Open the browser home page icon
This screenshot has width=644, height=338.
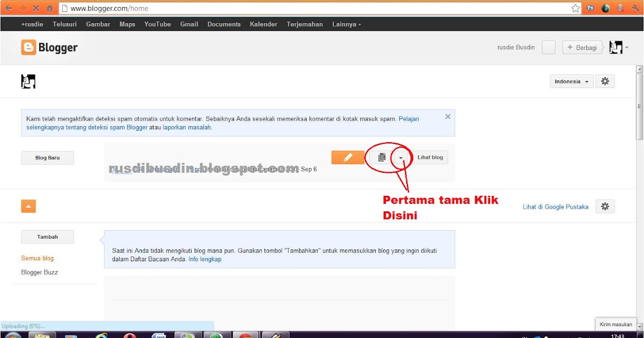49,8
